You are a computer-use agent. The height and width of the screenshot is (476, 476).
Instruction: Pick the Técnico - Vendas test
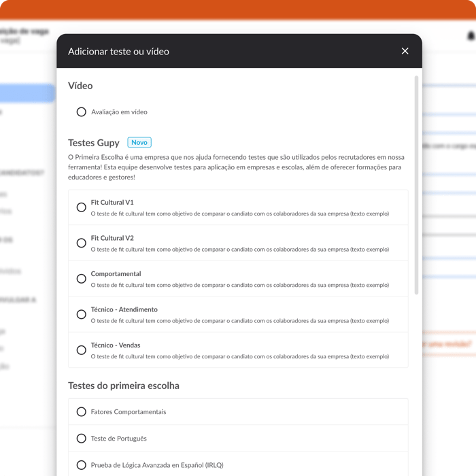click(82, 350)
